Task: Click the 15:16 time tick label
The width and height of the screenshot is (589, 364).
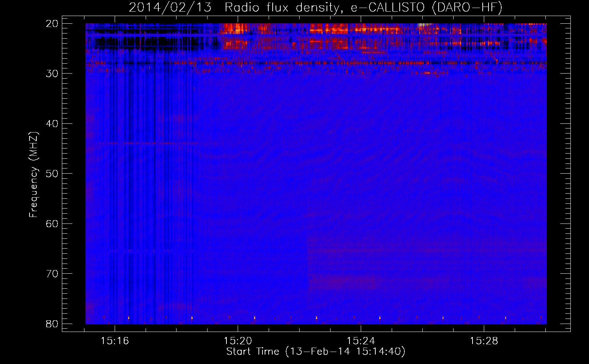Action: [115, 341]
